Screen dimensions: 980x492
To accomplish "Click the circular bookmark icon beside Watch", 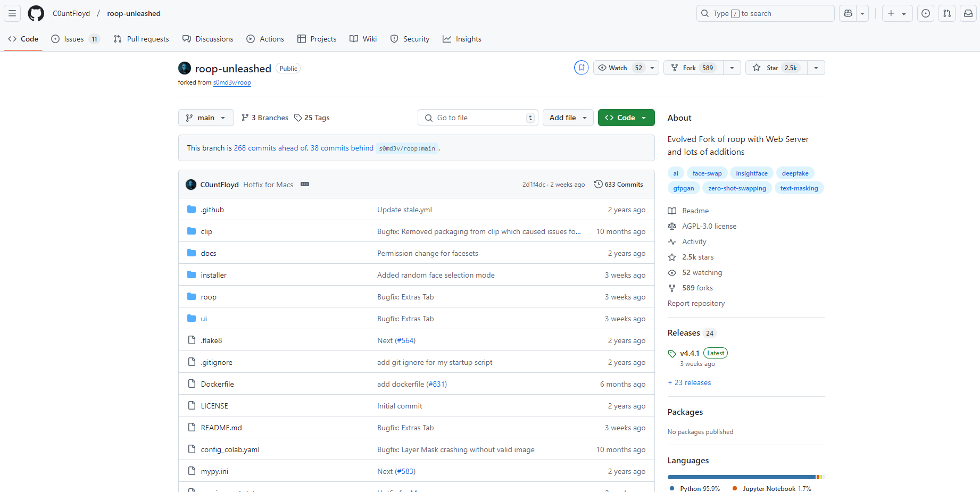I will [582, 68].
